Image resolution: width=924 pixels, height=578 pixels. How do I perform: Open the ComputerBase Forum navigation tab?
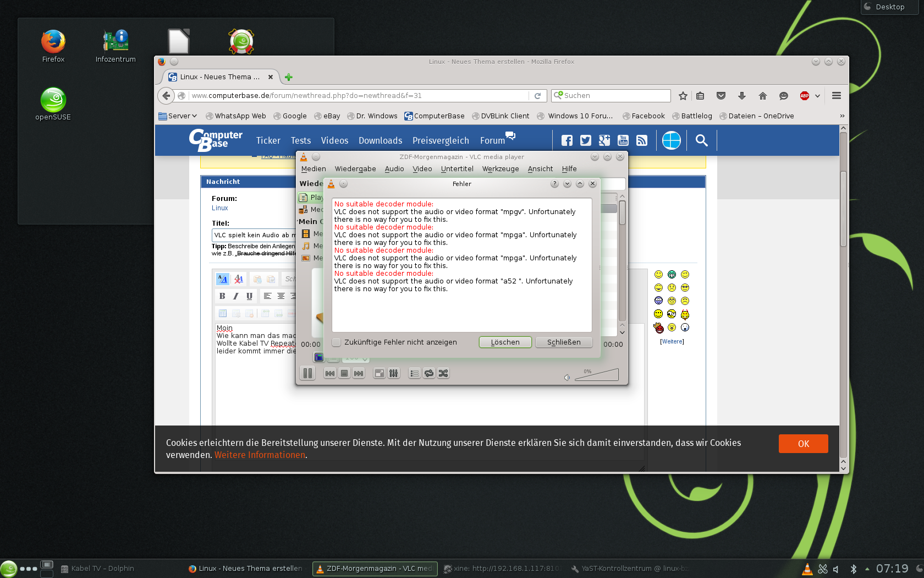point(492,140)
